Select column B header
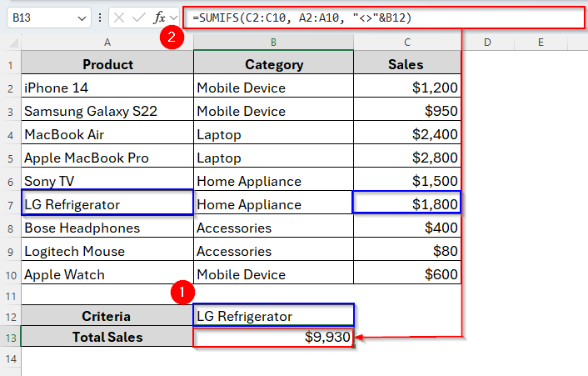Screen dimensions: 588x376 273,42
